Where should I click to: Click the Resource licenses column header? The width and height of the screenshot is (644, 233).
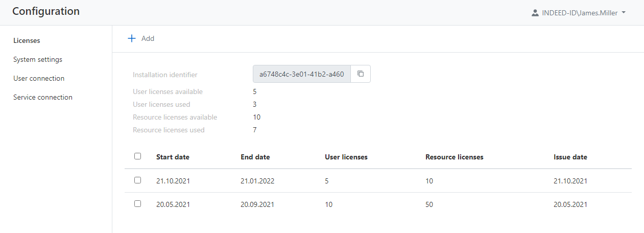(x=454, y=157)
